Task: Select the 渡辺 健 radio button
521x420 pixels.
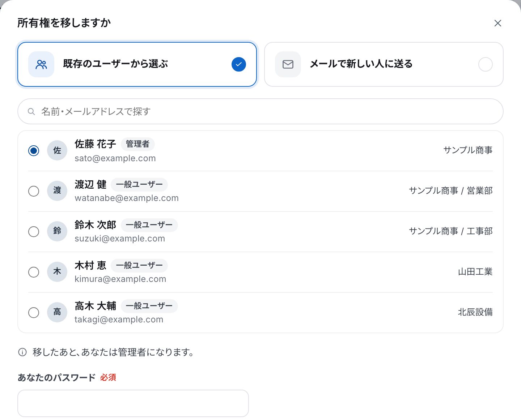Action: (34, 191)
